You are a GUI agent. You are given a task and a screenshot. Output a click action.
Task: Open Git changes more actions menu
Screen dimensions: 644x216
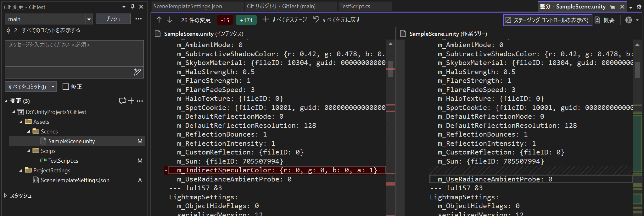138,19
